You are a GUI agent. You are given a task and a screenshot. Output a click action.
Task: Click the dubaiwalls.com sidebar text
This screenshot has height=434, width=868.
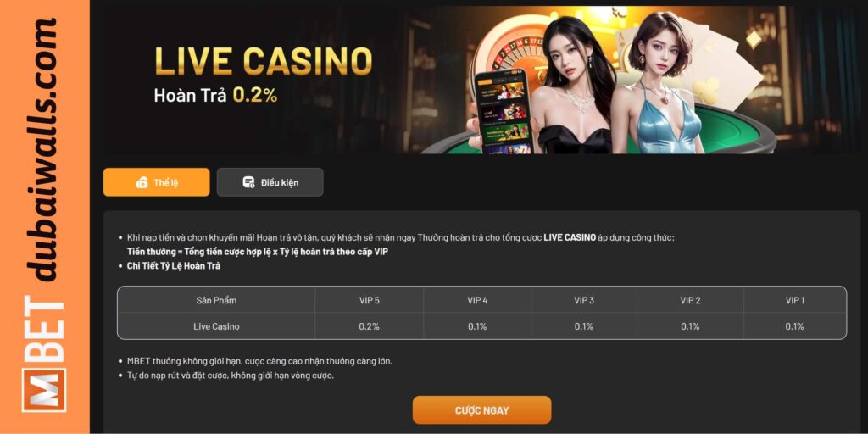42,149
